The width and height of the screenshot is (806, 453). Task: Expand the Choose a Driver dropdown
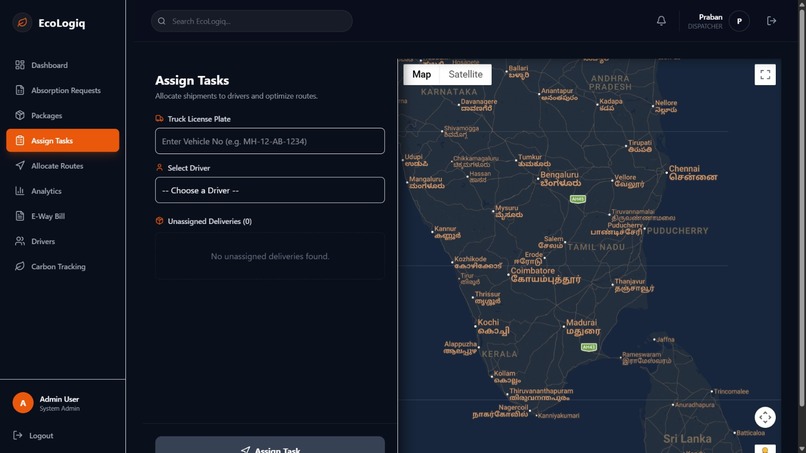(x=270, y=190)
